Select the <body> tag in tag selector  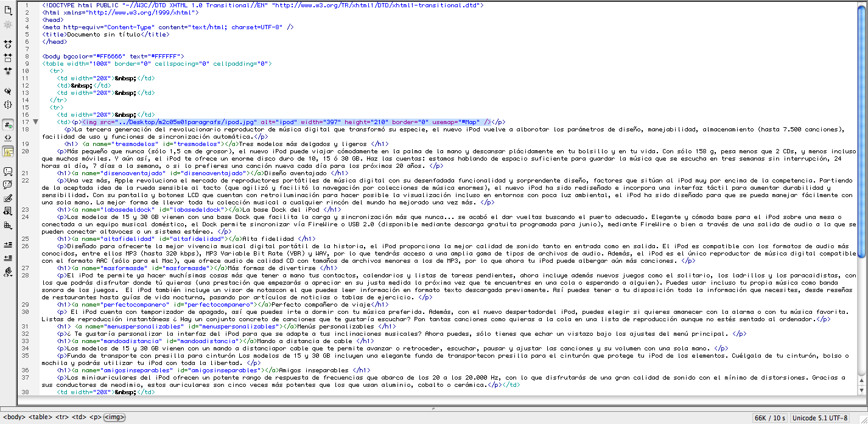[x=14, y=417]
